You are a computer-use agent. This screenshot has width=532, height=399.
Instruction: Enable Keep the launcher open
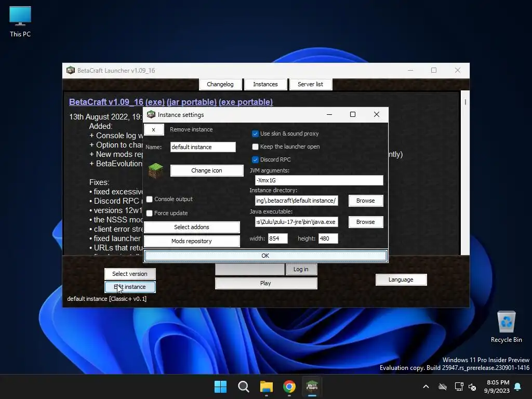click(255, 147)
